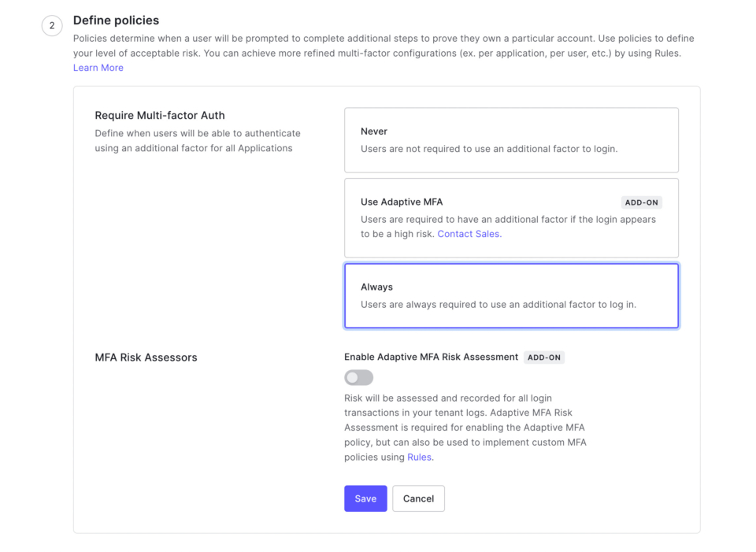
Task: Click the Contact Sales link
Action: [469, 233]
